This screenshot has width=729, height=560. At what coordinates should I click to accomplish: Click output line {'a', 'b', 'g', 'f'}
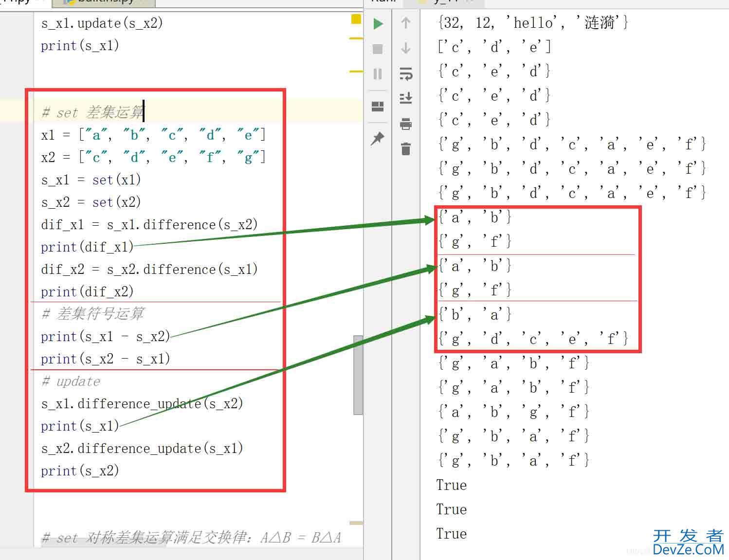(x=514, y=412)
